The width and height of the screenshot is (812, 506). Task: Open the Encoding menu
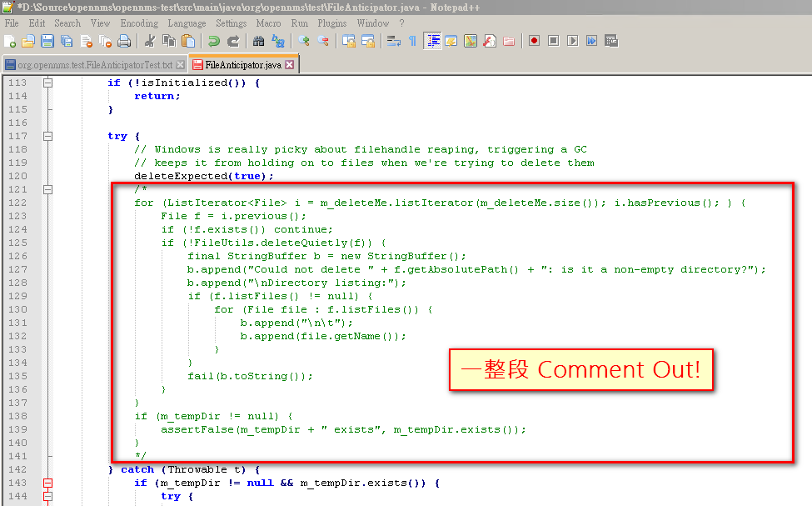click(x=139, y=23)
